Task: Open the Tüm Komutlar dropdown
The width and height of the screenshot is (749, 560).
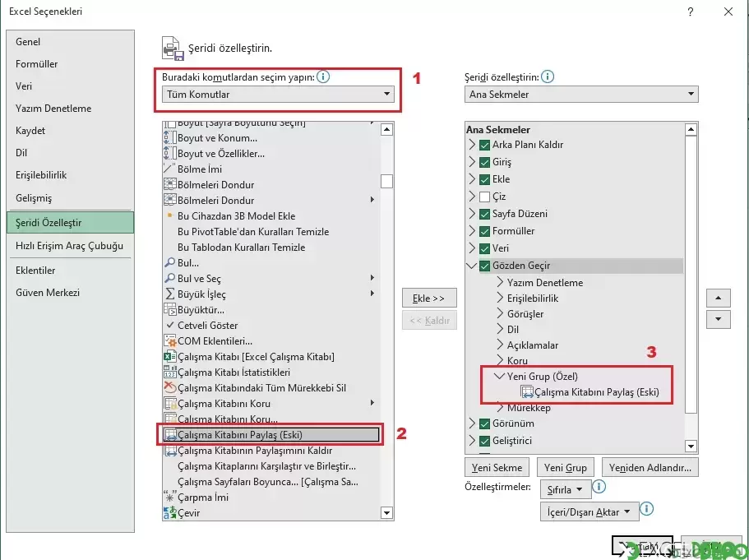Action: click(x=278, y=94)
